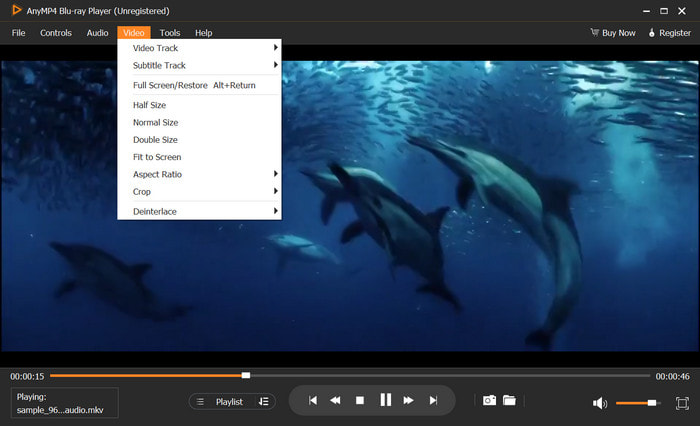The height and width of the screenshot is (426, 700).
Task: Change playlist play order icon
Action: [264, 401]
